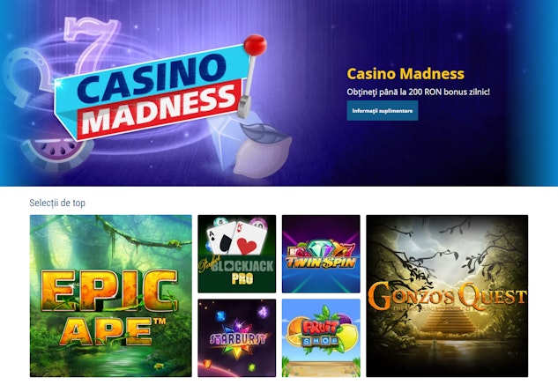Open the Twin Spin slot thumbnail

pyautogui.click(x=321, y=254)
